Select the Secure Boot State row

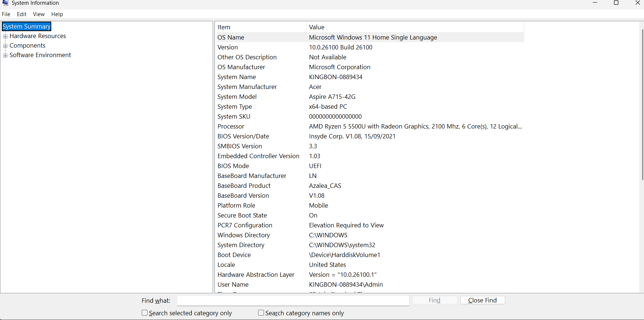[x=370, y=215]
